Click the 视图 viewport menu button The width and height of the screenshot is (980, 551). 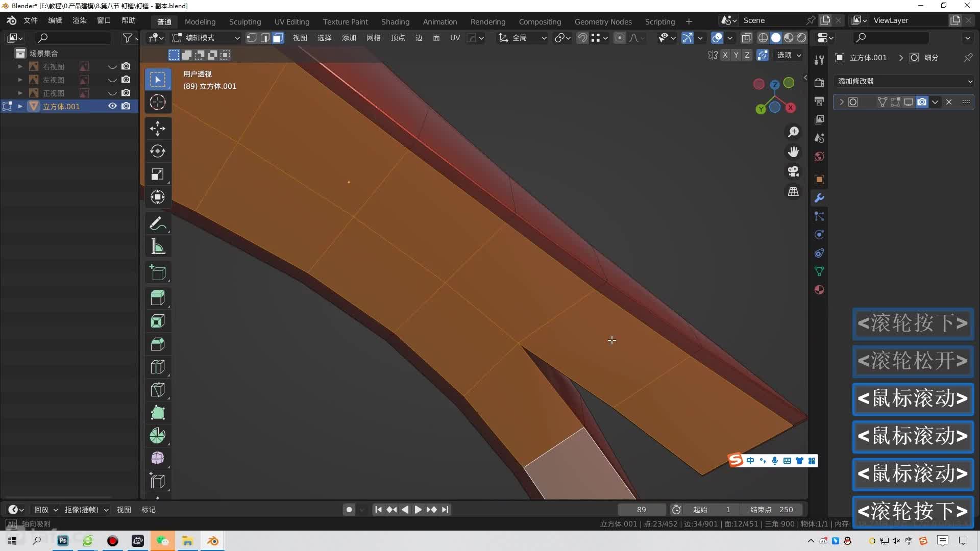(300, 38)
